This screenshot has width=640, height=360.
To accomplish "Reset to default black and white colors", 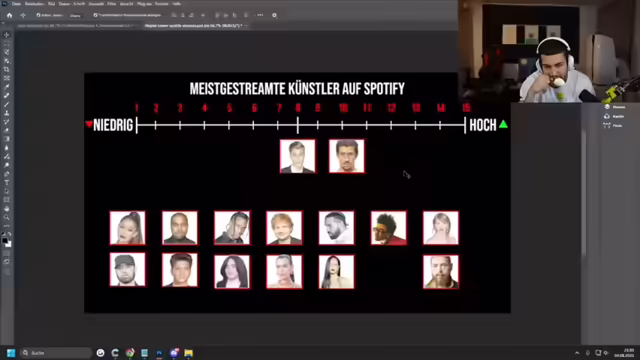I will coord(4,234).
